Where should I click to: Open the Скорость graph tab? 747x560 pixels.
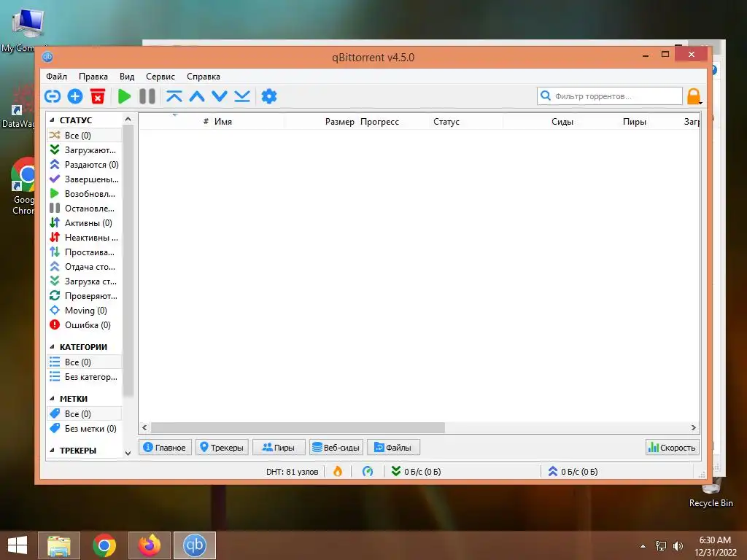673,448
